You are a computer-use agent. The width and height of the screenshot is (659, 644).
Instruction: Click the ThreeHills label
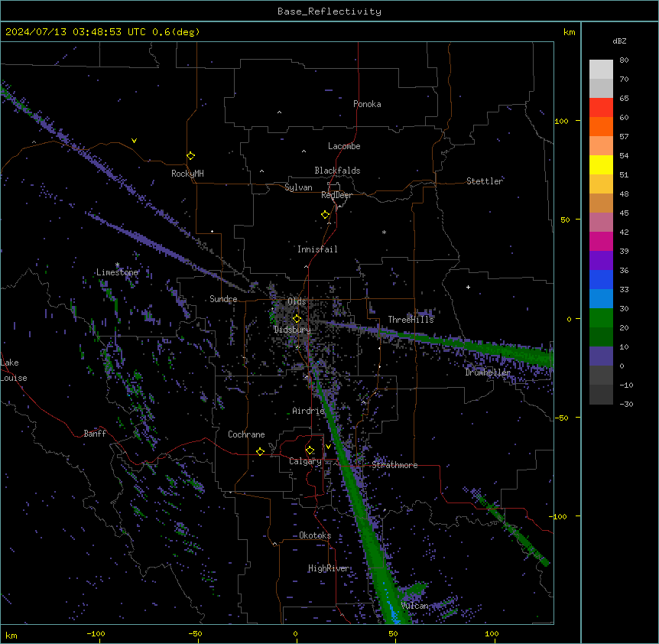[x=411, y=320]
